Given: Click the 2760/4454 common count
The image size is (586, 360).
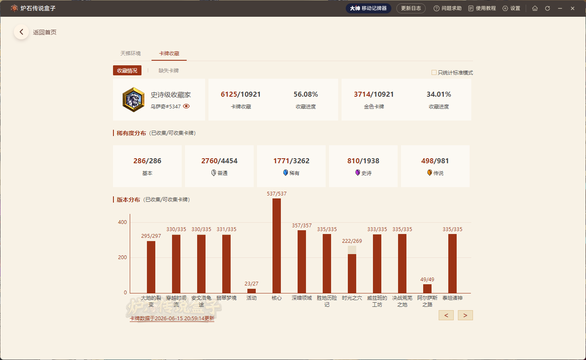Looking at the screenshot, I should point(219,161).
